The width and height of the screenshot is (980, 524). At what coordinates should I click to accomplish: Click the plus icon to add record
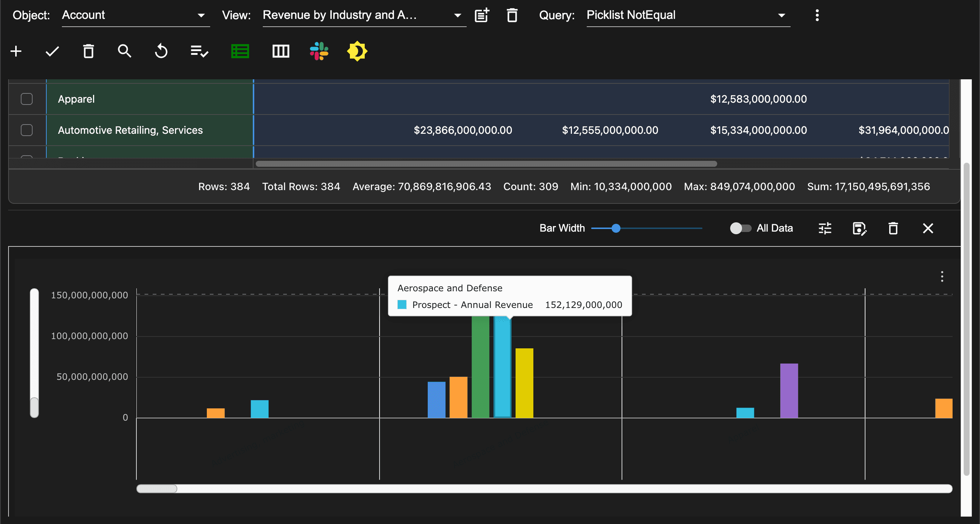click(16, 51)
